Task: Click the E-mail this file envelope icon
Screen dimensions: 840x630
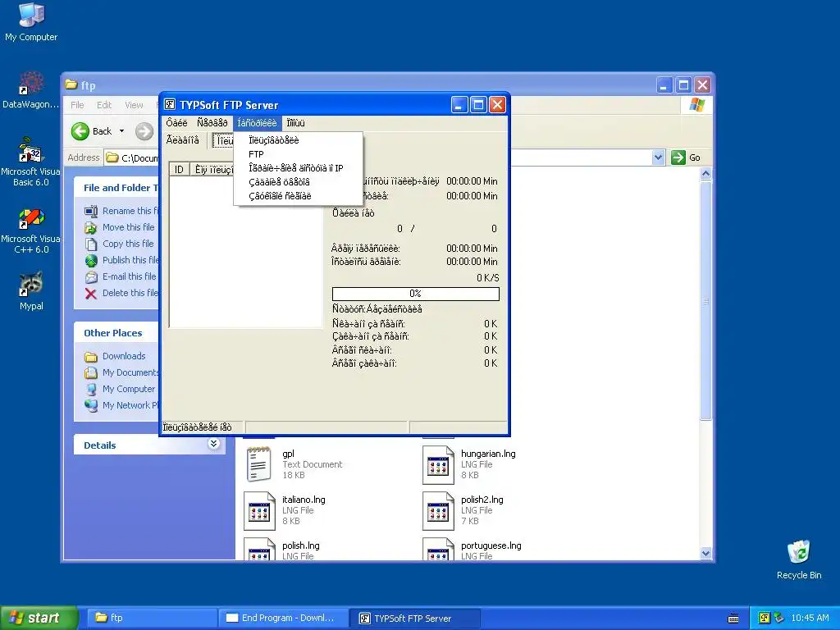Action: 91,277
